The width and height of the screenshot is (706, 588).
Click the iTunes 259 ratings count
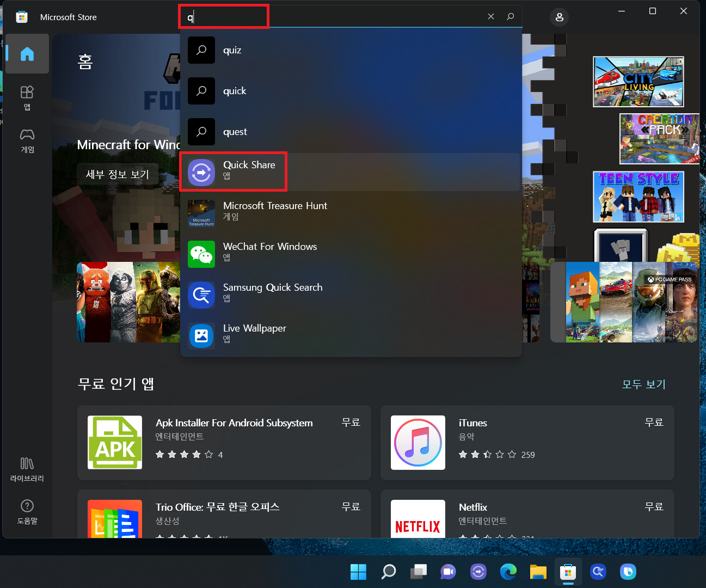point(528,455)
